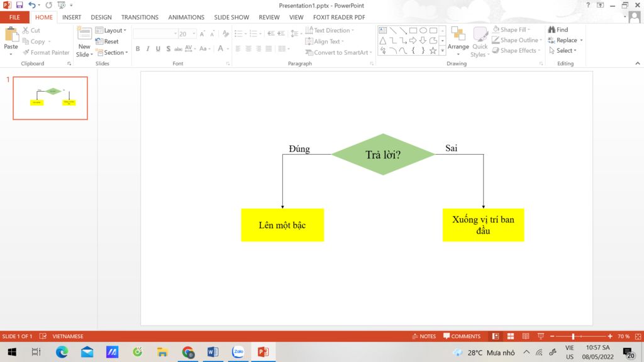
Task: Clear all formatting icon
Action: click(226, 34)
